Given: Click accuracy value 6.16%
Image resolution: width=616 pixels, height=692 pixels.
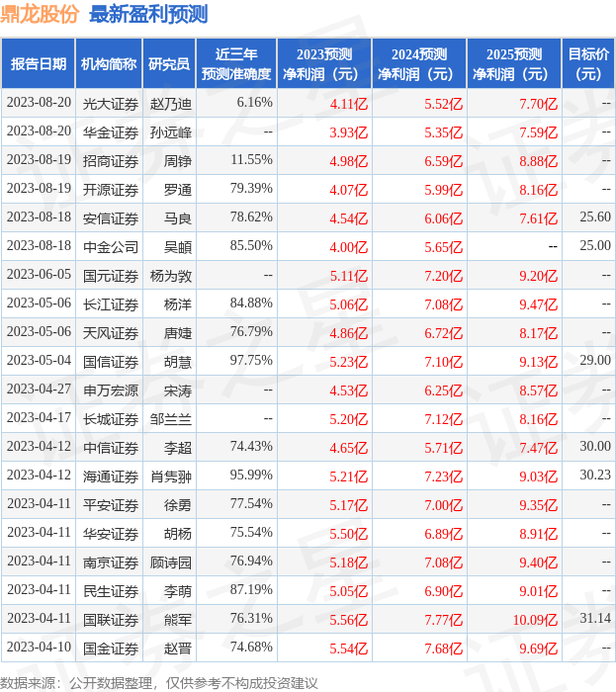Looking at the screenshot, I should 255,102.
